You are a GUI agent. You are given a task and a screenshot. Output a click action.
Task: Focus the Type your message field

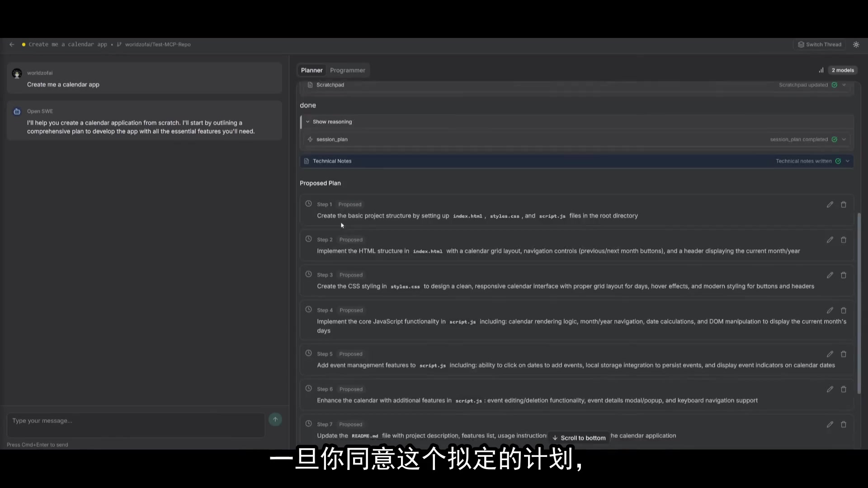coord(136,425)
